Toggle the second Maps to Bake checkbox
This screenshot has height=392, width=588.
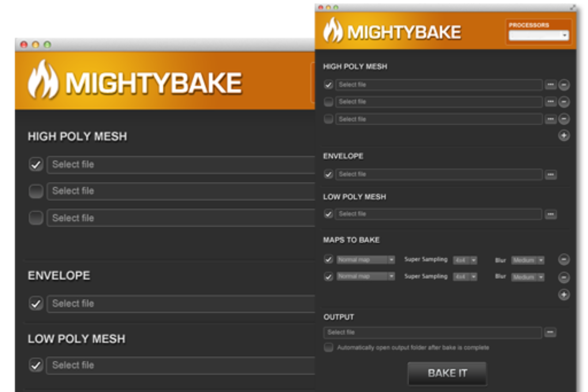[329, 277]
